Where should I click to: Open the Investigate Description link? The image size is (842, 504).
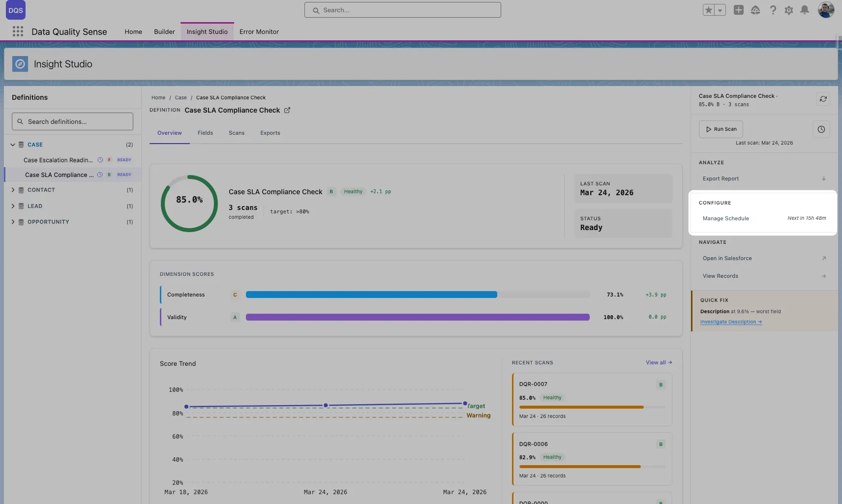[x=730, y=322]
